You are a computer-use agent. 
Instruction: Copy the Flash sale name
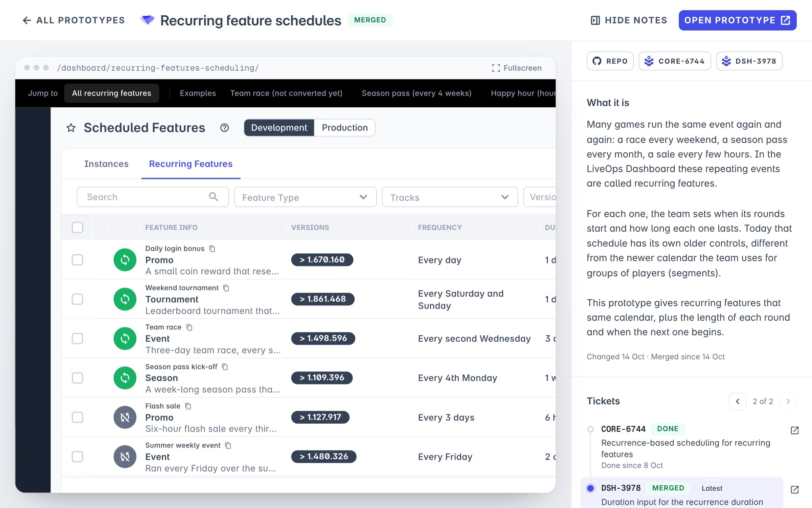coord(188,406)
